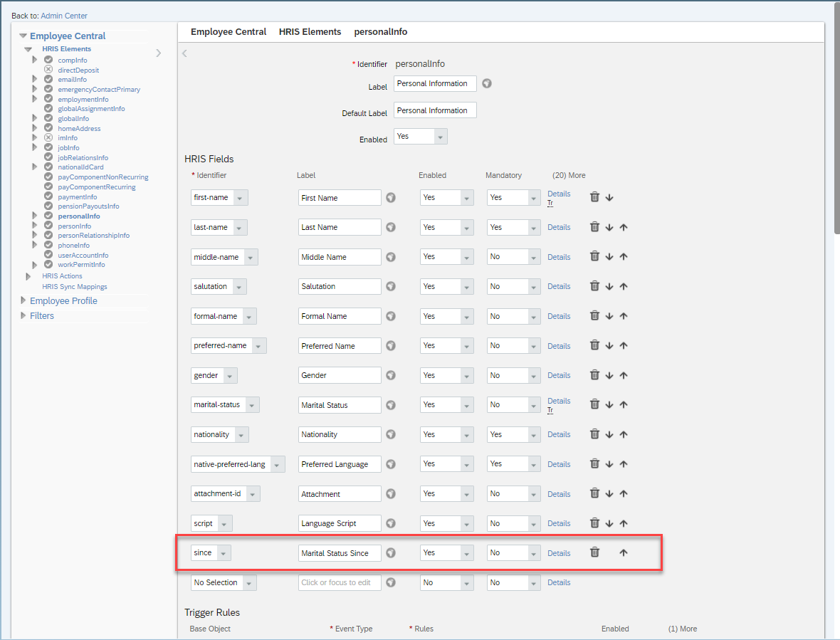This screenshot has height=640, width=840.
Task: Delete the marital-status field row
Action: 594,404
